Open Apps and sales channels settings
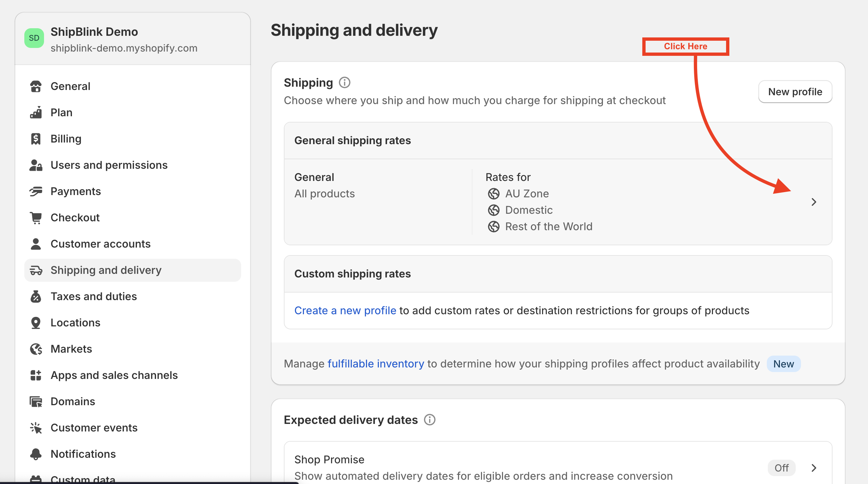The image size is (868, 484). pyautogui.click(x=132, y=375)
